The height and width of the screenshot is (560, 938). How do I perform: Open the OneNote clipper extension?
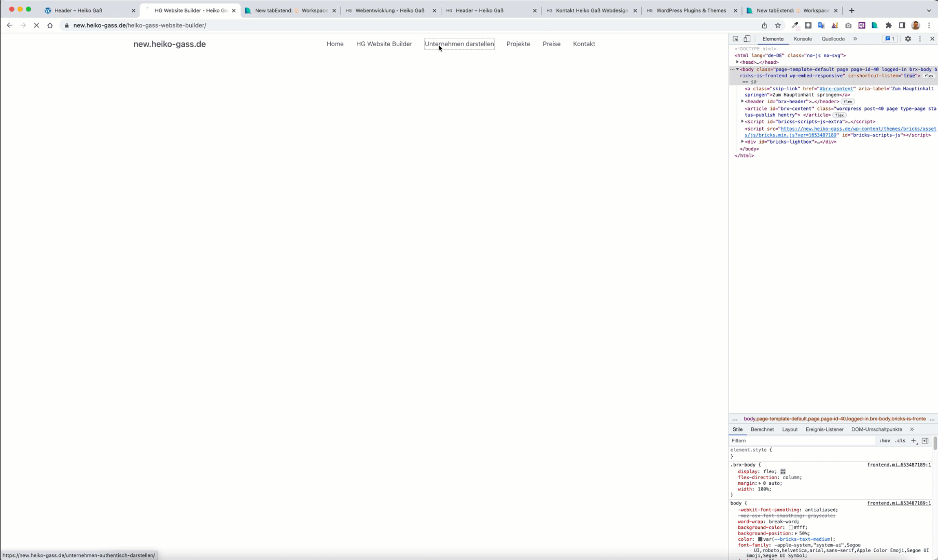point(862,25)
